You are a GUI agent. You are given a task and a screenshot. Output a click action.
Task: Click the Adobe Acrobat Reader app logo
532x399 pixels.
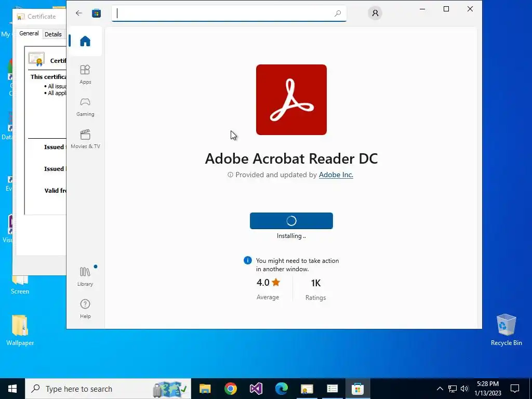pos(291,100)
